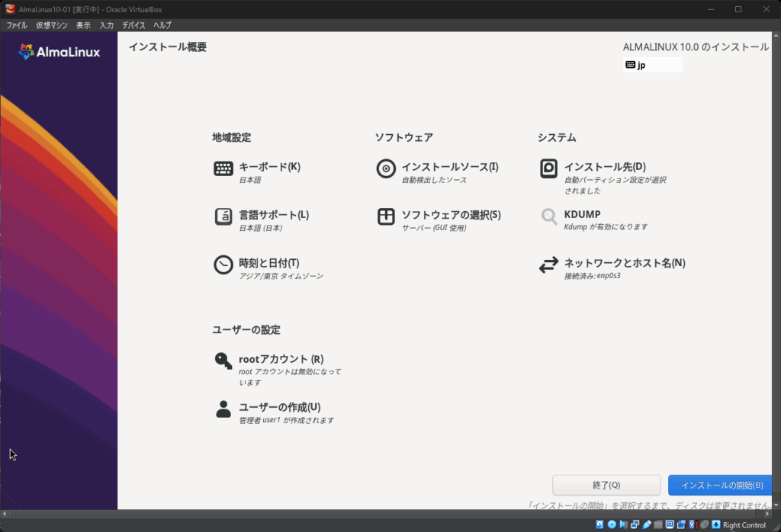Click the shared folders icon in status bar
781x532 pixels.
[658, 524]
